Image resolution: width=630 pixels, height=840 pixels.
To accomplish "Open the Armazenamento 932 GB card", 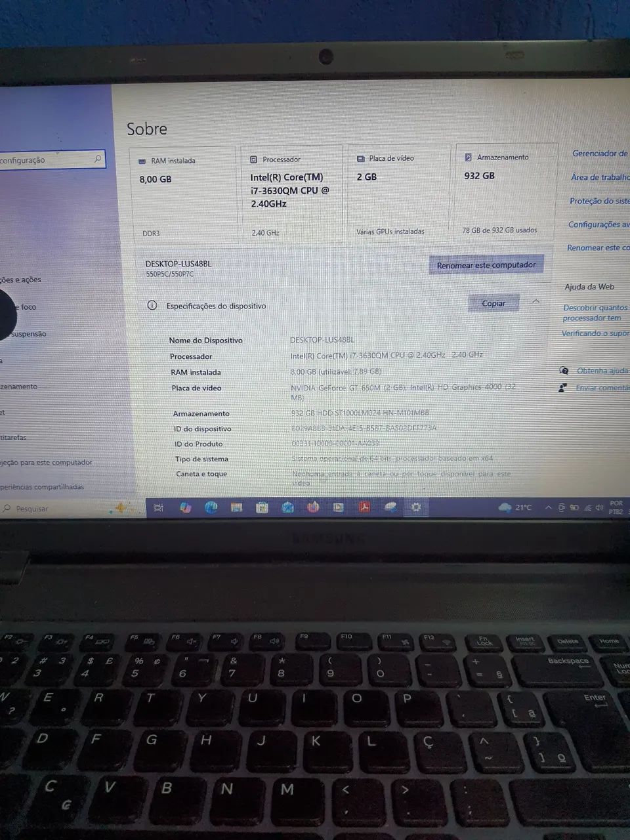I will [507, 191].
